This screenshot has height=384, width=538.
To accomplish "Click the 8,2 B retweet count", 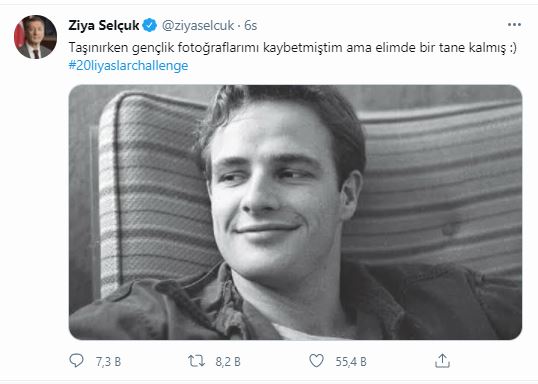I will (228, 362).
